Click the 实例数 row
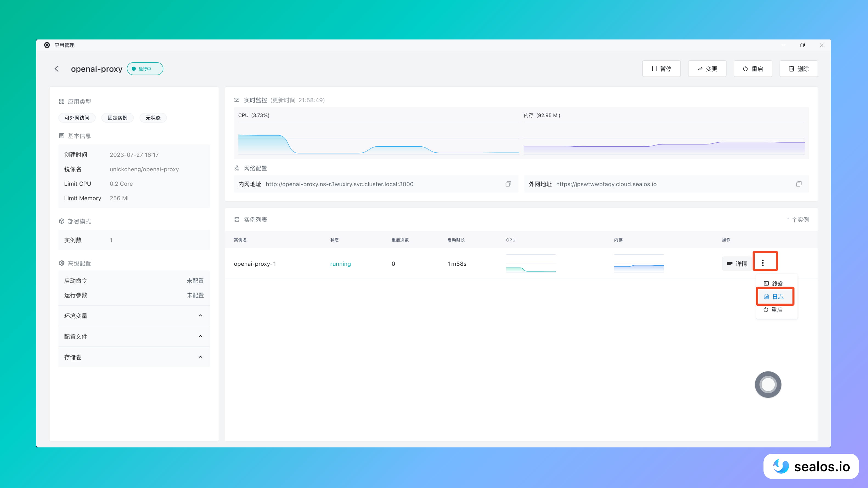868x488 pixels. 134,240
